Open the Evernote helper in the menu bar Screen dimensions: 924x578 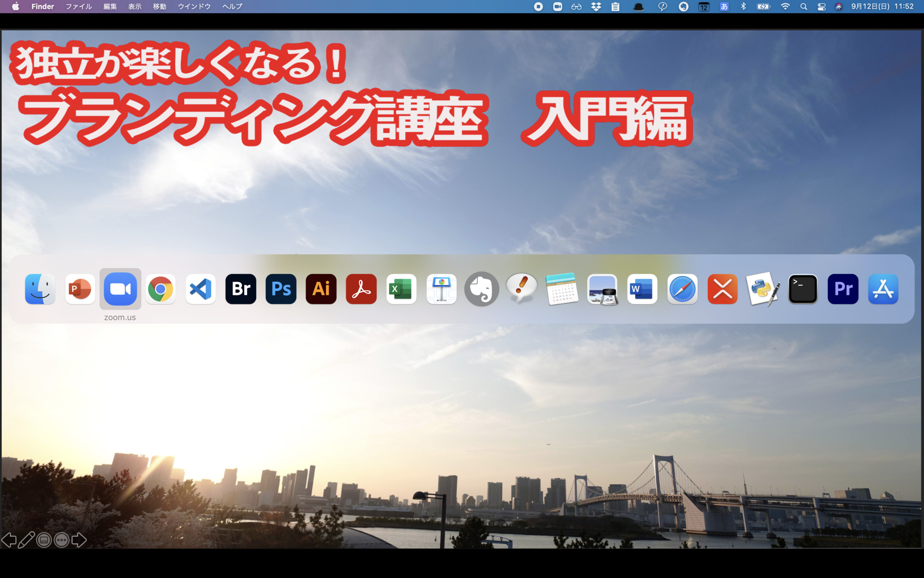684,7
